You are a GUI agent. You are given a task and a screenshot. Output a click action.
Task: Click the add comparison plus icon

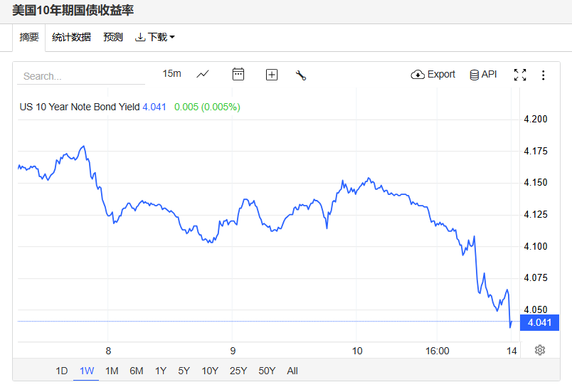tap(272, 75)
